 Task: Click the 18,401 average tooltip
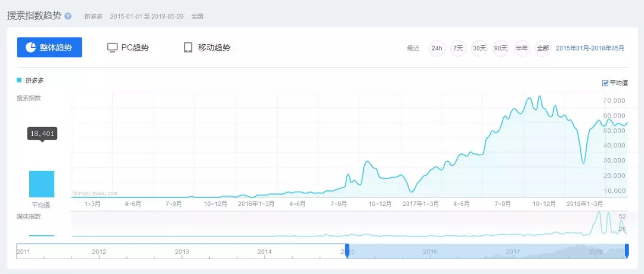click(x=42, y=133)
